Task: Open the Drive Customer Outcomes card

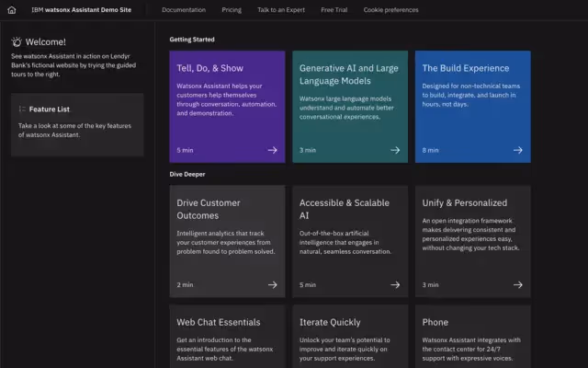Action: 227,241
